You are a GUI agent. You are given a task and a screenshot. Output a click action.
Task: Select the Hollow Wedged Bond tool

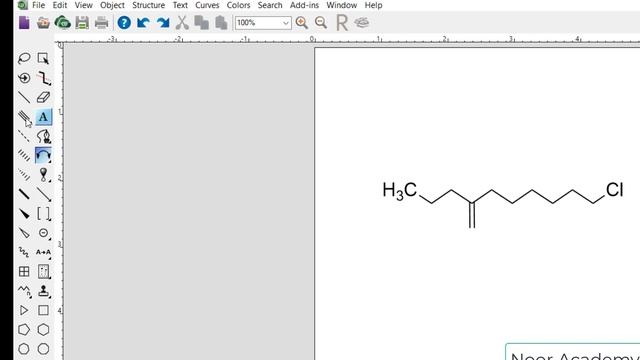[x=24, y=233]
